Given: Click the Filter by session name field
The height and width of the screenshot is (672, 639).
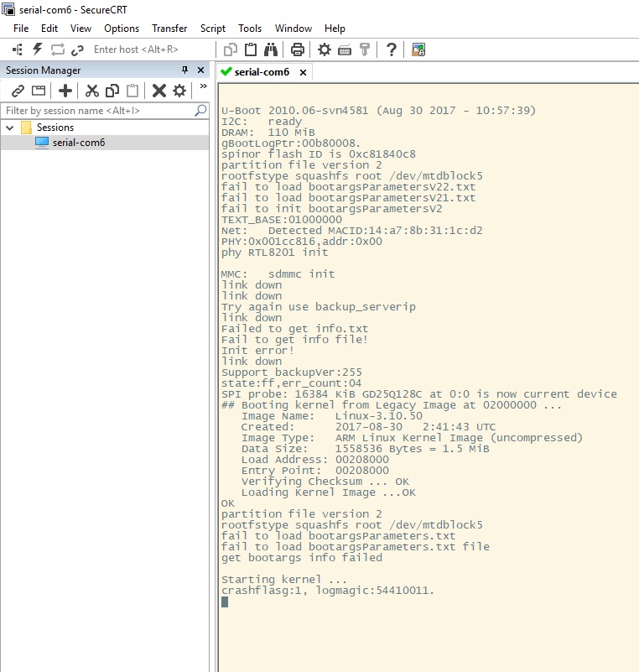Looking at the screenshot, I should 96,111.
